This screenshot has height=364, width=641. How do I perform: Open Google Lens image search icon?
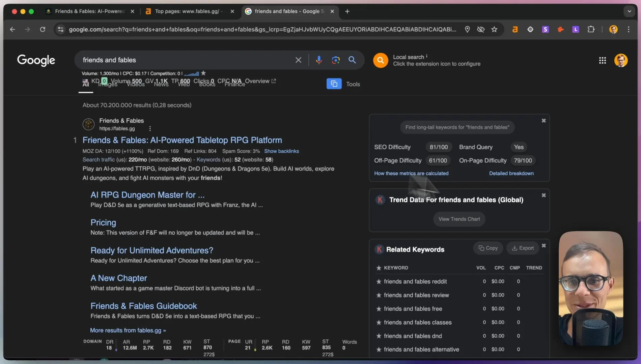click(335, 60)
